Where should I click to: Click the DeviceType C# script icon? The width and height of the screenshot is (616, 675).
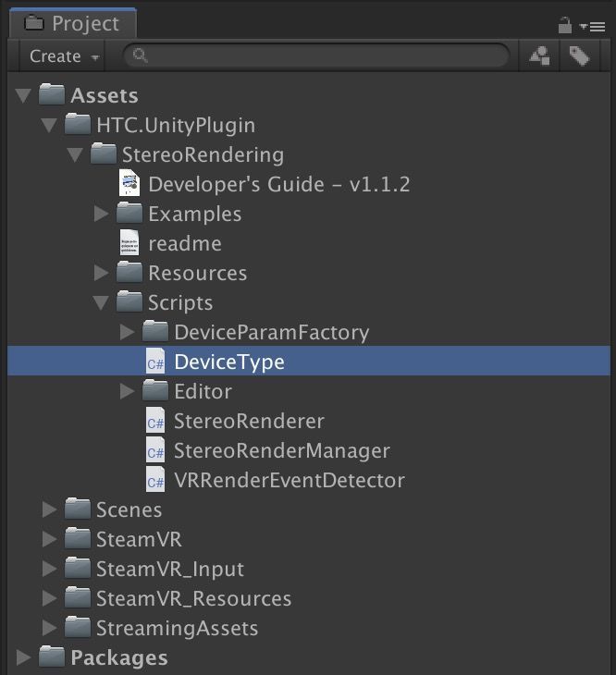coord(155,361)
